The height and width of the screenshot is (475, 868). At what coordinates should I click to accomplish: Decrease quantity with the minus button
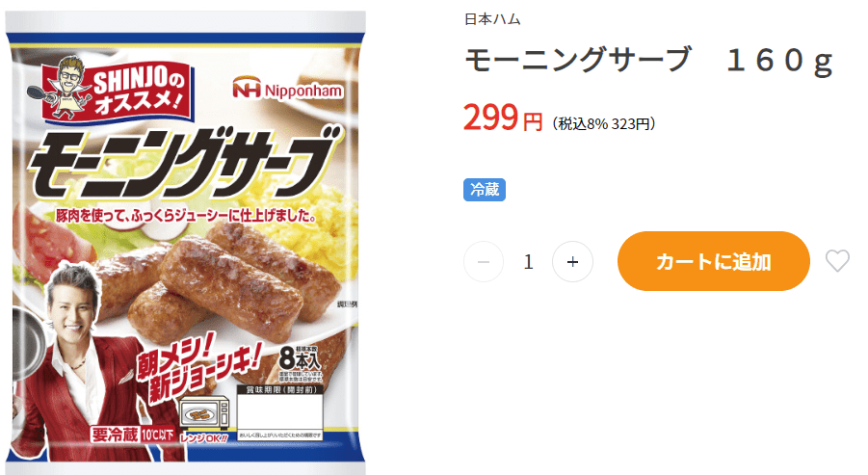point(484,261)
